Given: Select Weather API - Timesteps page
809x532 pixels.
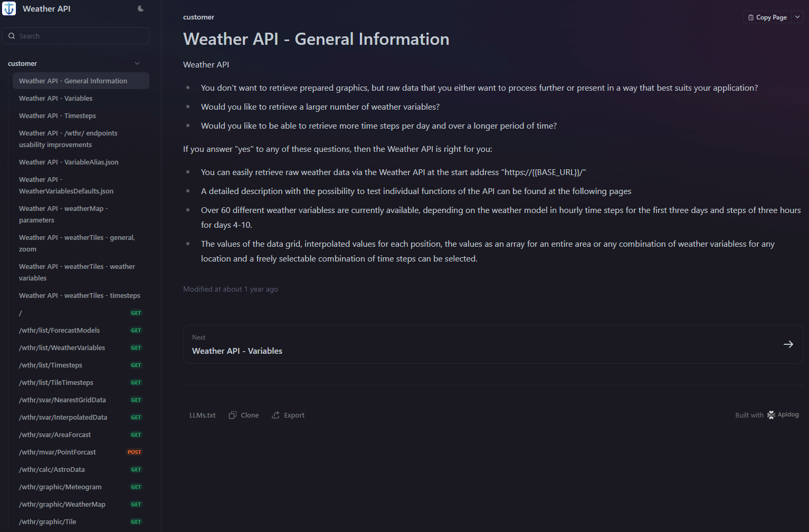Looking at the screenshot, I should pyautogui.click(x=58, y=115).
